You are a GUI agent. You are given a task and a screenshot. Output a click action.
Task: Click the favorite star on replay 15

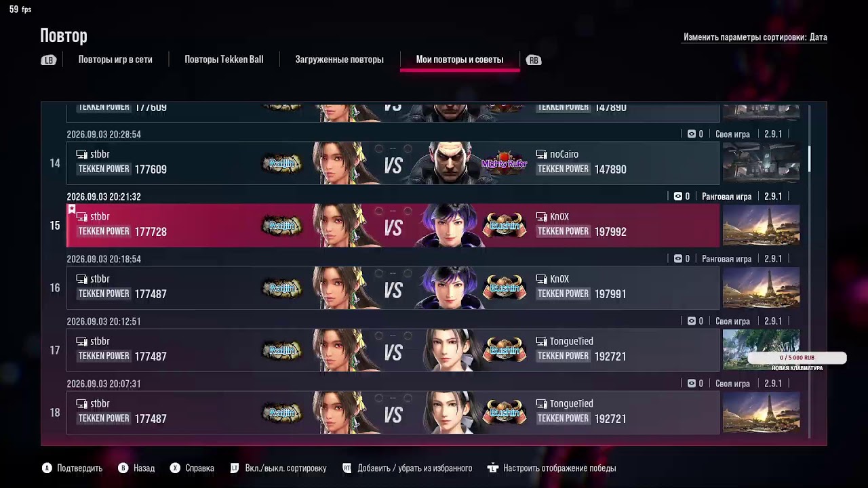point(71,209)
